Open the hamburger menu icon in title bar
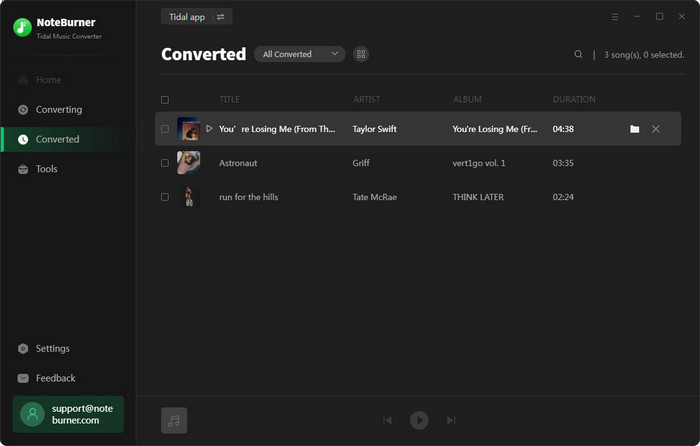The height and width of the screenshot is (446, 700). point(615,17)
